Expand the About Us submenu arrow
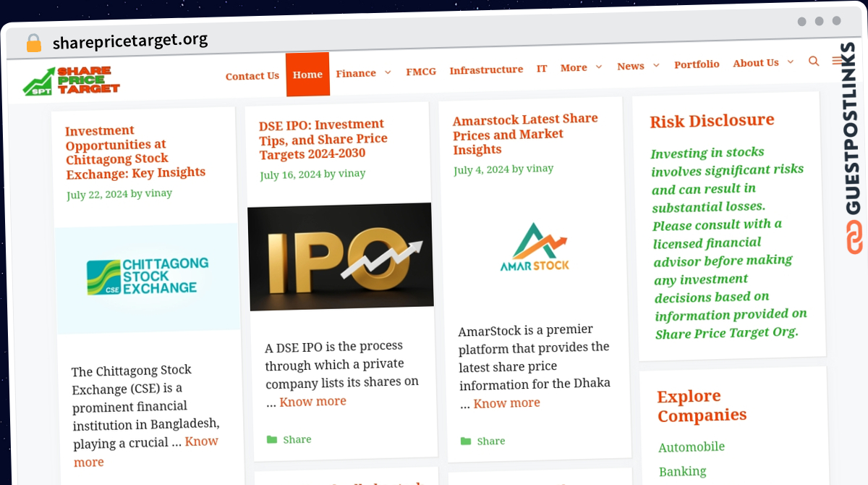This screenshot has height=485, width=868. [x=791, y=62]
